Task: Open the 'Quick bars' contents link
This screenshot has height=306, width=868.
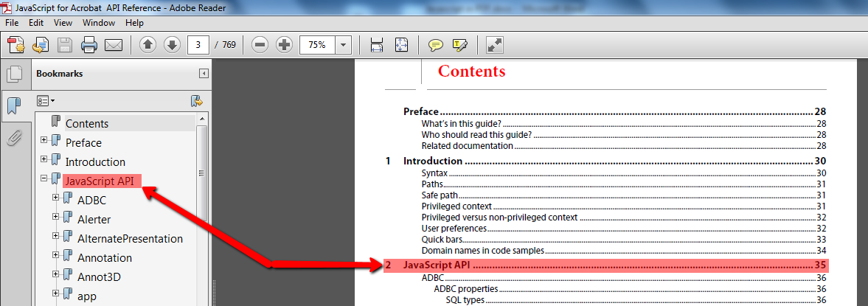Action: pos(623,240)
